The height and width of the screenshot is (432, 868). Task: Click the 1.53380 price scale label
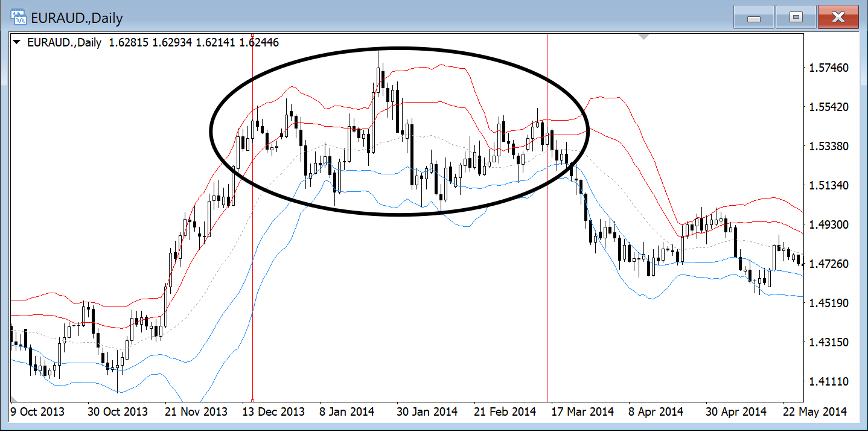point(828,147)
